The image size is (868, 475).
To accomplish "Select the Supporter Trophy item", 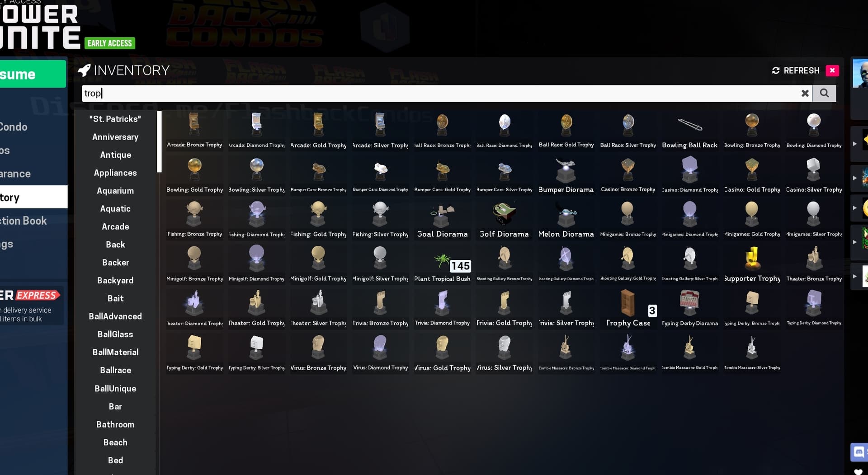I will coord(752,264).
